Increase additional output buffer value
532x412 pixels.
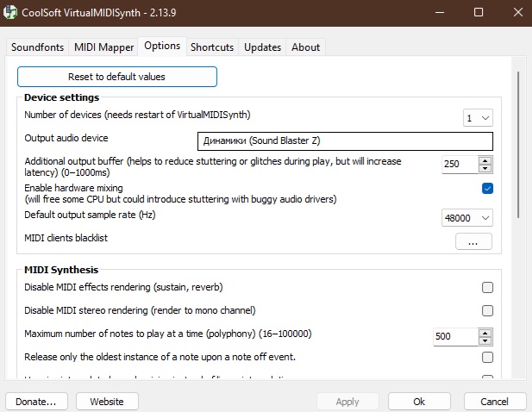485,160
